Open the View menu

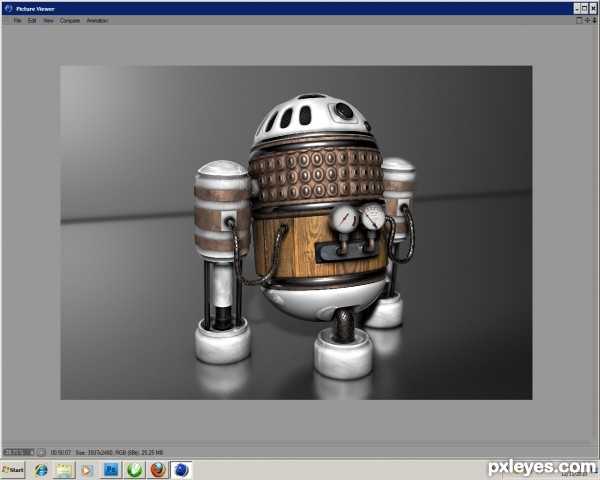tap(48, 21)
